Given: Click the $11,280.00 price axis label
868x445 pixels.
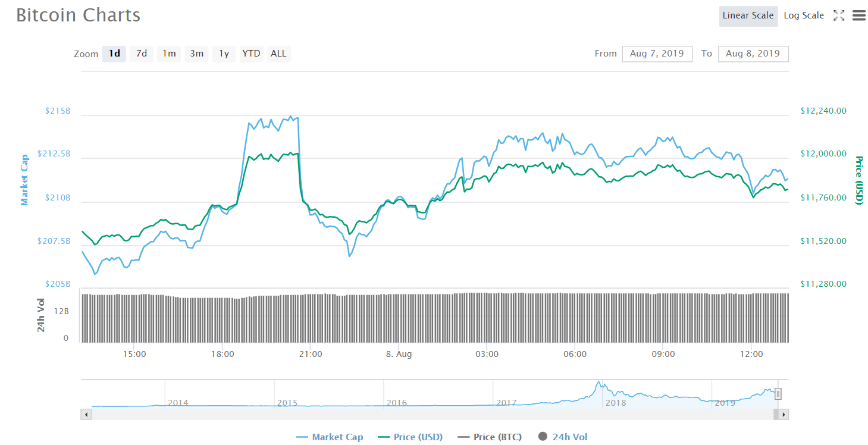Looking at the screenshot, I should [x=823, y=284].
